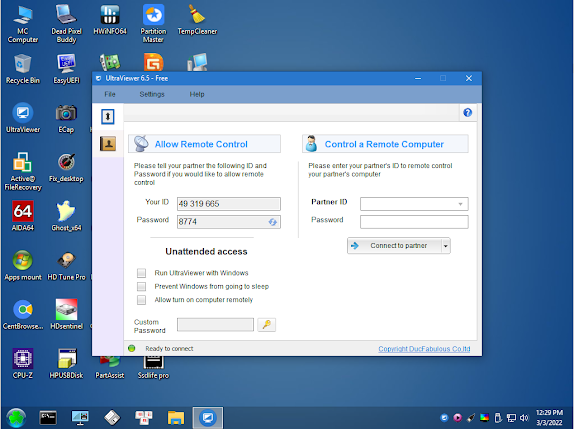Select the Dead Pixel Buddy desktop icon
Screen dimensions: 574x429
point(66,24)
